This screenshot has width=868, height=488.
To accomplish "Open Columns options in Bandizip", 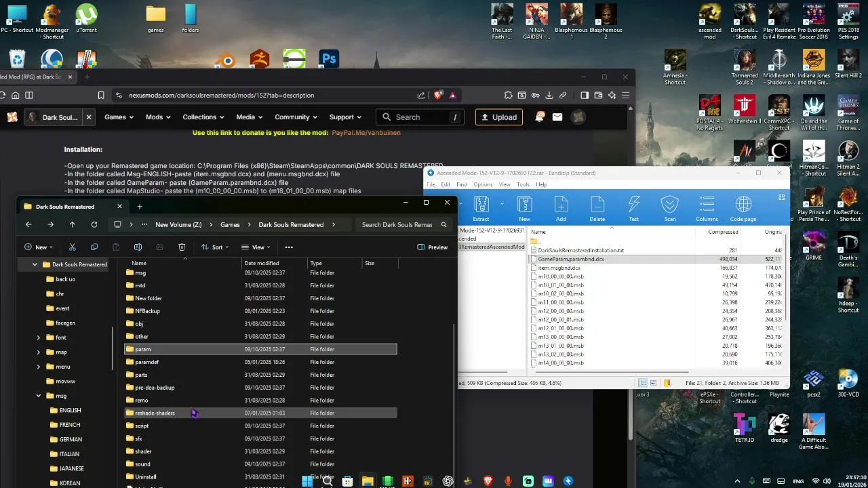I will pos(707,209).
